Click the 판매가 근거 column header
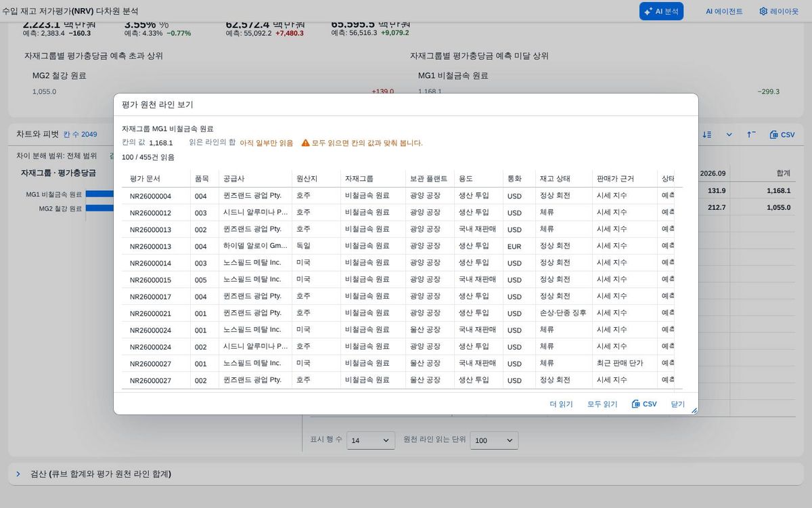This screenshot has height=508, width=812. 625,179
